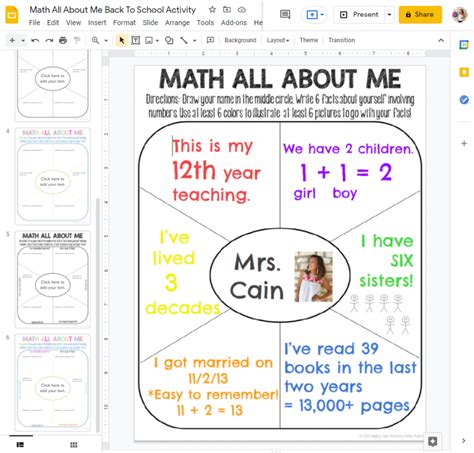The width and height of the screenshot is (474, 453).
Task: Select the paint format tool
Action: tap(77, 40)
